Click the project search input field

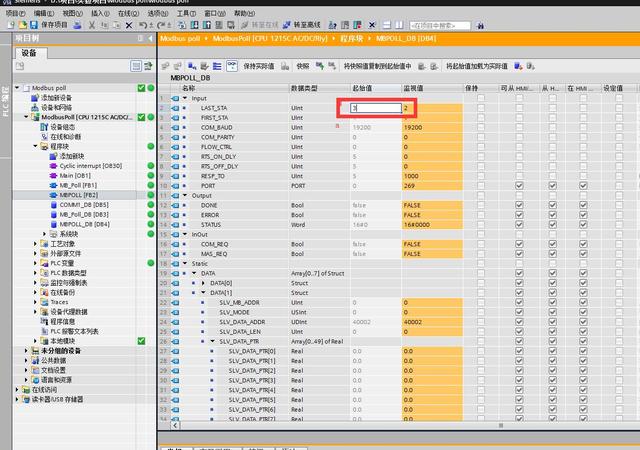(x=440, y=25)
